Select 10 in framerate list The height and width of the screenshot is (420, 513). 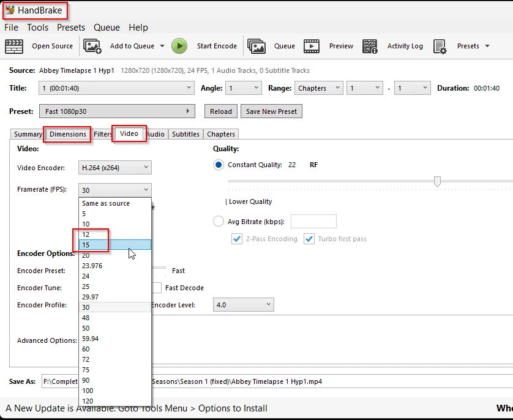115,224
